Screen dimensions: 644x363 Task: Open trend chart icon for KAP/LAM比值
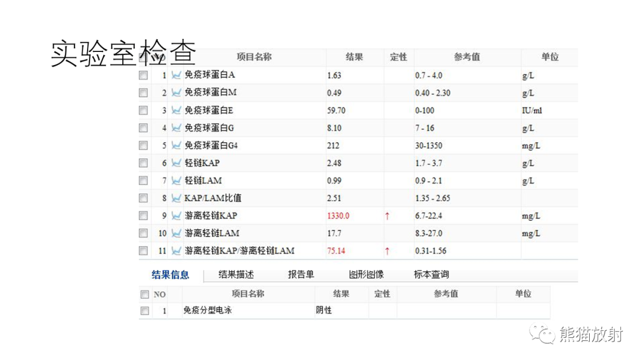click(x=176, y=198)
